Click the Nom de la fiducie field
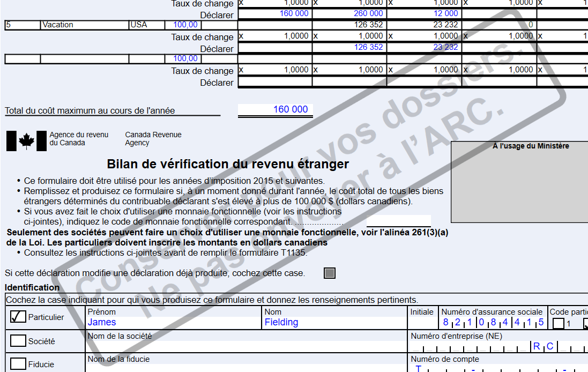 coord(247,368)
